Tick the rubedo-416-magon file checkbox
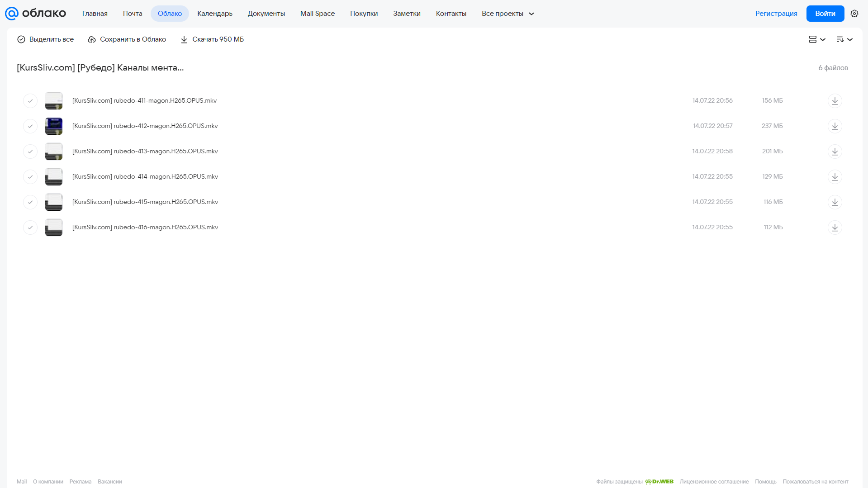This screenshot has height=488, width=868. tap(30, 227)
